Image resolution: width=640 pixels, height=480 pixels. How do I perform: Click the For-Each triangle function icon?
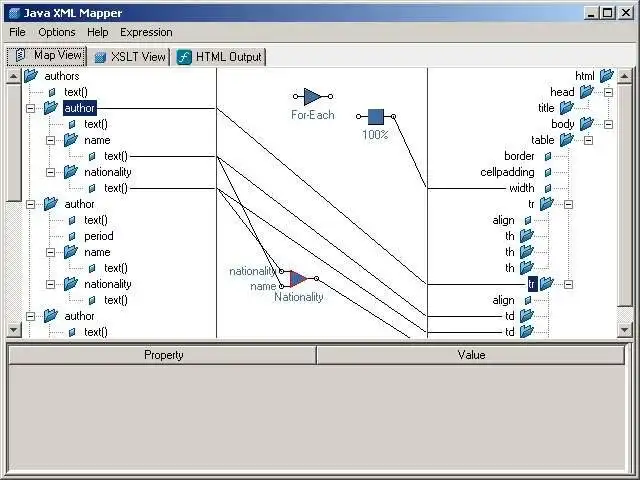312,97
